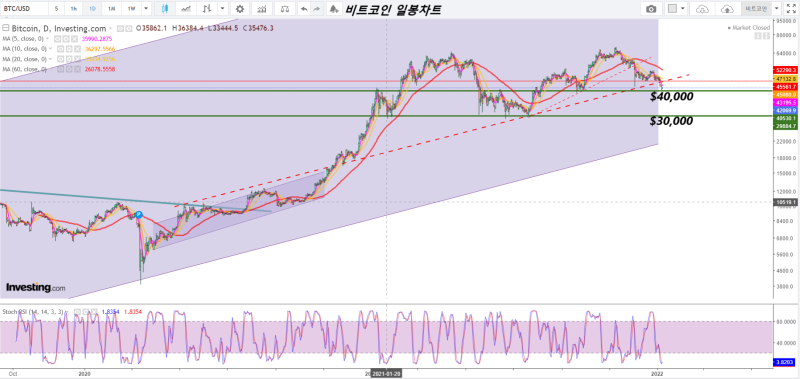Open settings for MA (5, close, 0)
This screenshot has height=379, width=800.
pyautogui.click(x=65, y=39)
